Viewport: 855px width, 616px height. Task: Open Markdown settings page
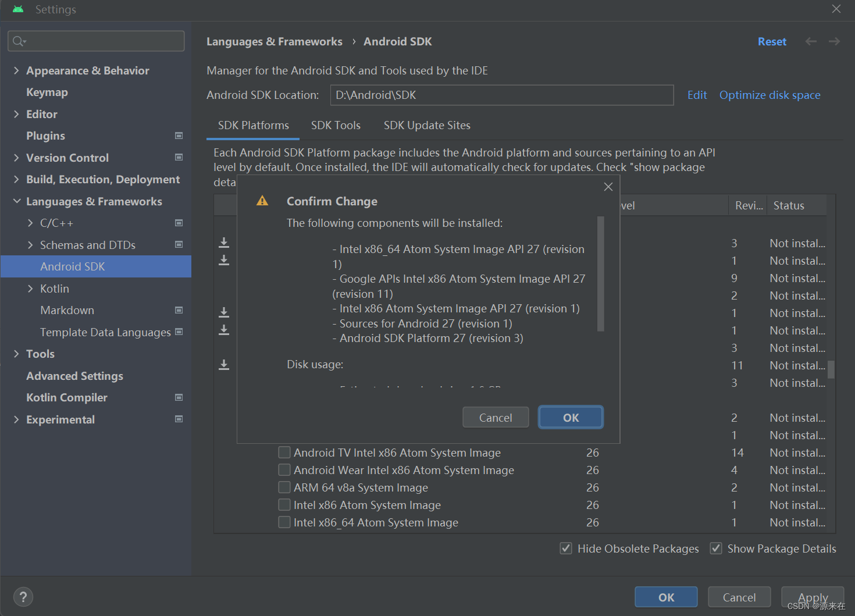click(x=67, y=310)
